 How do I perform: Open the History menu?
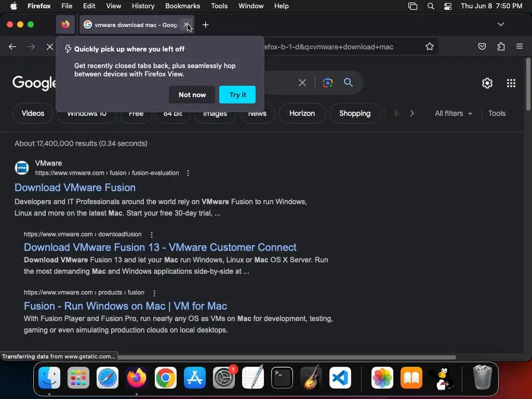pos(143,6)
